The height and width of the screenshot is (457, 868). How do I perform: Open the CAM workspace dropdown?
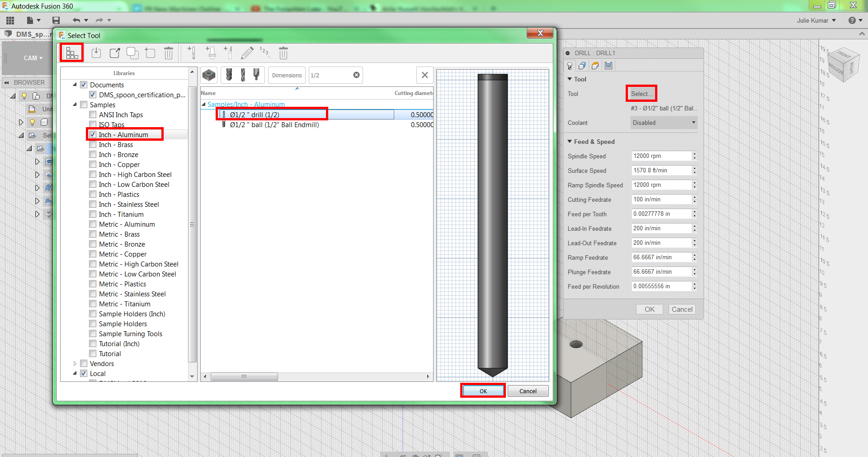coord(33,58)
